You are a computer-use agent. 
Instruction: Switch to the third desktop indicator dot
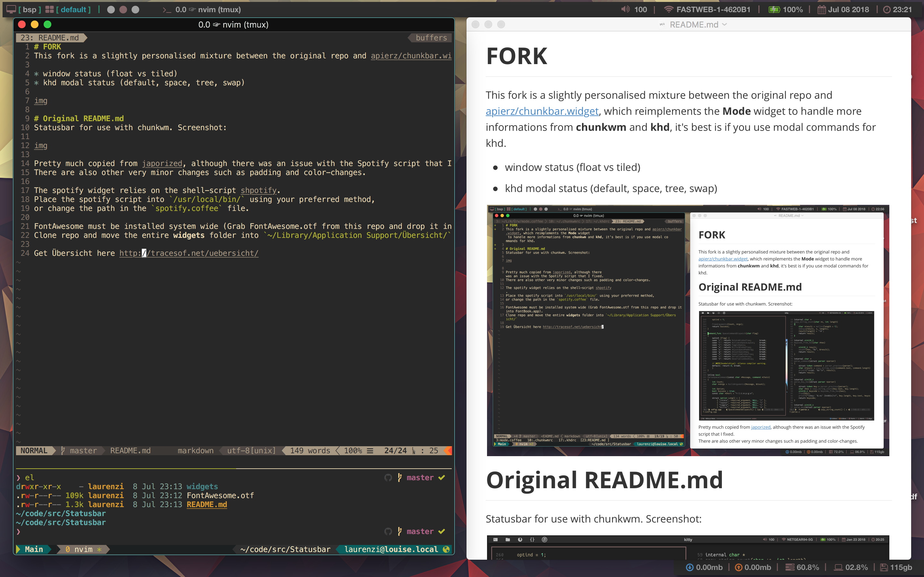click(135, 10)
